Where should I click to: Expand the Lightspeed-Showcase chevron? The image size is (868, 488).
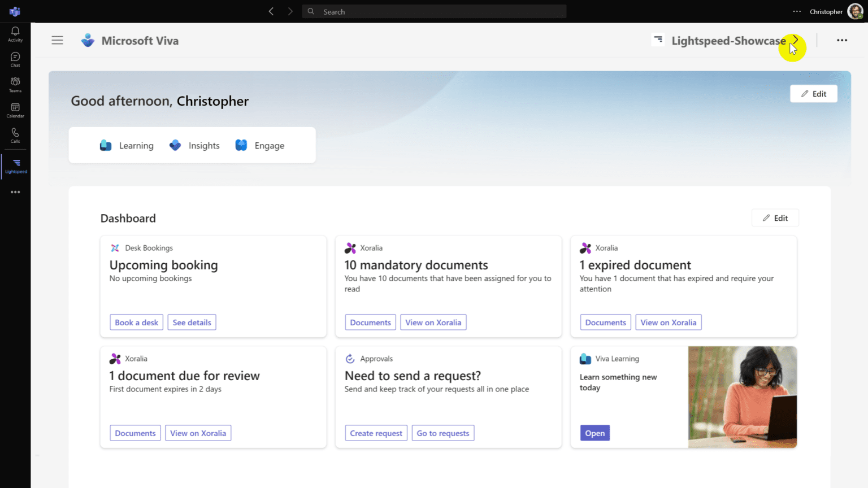tap(795, 40)
